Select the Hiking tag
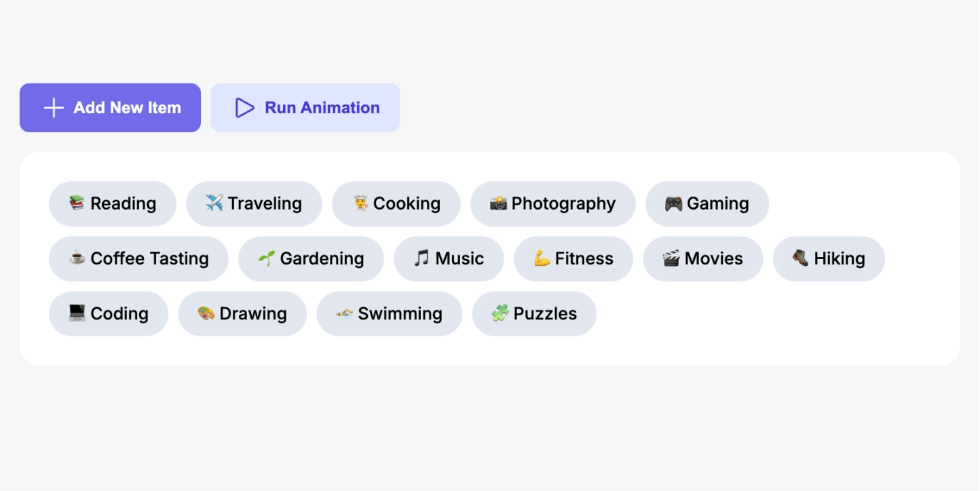The image size is (980, 491). click(829, 258)
